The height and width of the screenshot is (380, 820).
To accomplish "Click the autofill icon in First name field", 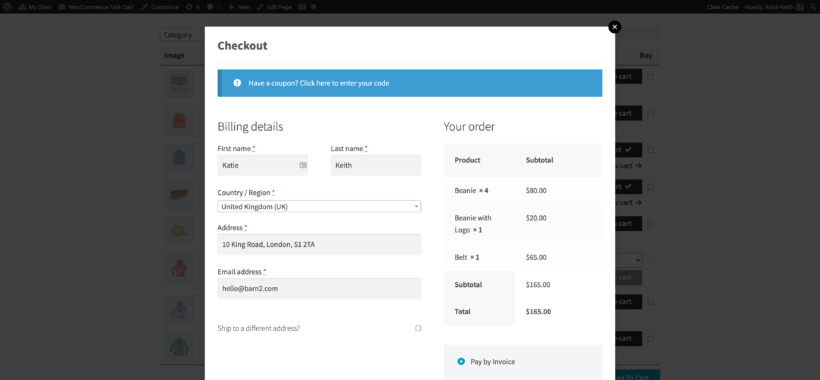I will tap(303, 165).
